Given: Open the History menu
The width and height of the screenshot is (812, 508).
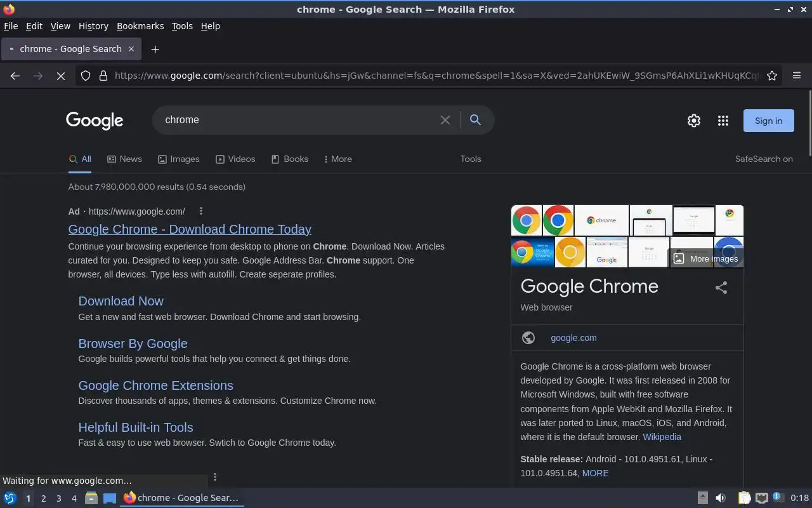Looking at the screenshot, I should pos(93,26).
